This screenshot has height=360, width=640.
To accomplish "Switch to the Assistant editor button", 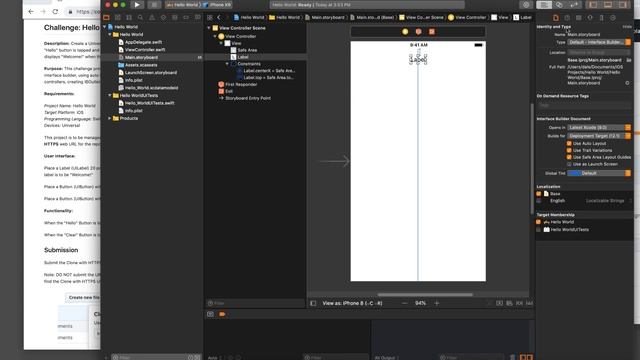I will coord(559,5).
